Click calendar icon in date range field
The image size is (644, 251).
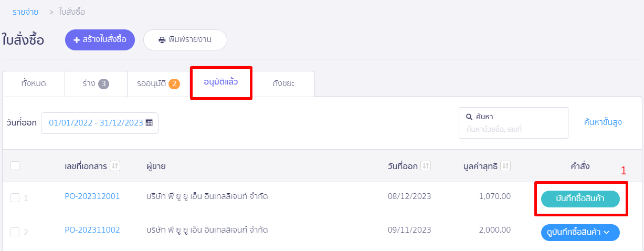click(x=149, y=123)
